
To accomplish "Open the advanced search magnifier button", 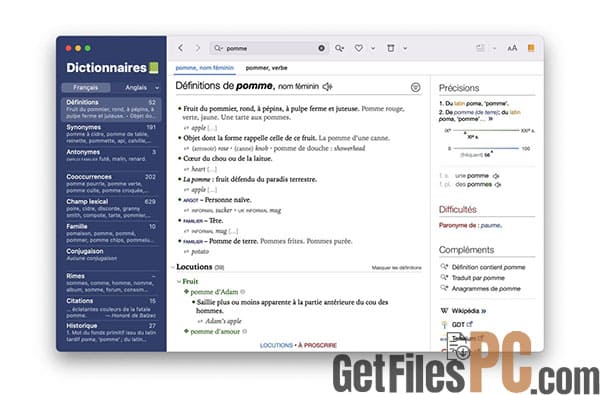I will 339,48.
